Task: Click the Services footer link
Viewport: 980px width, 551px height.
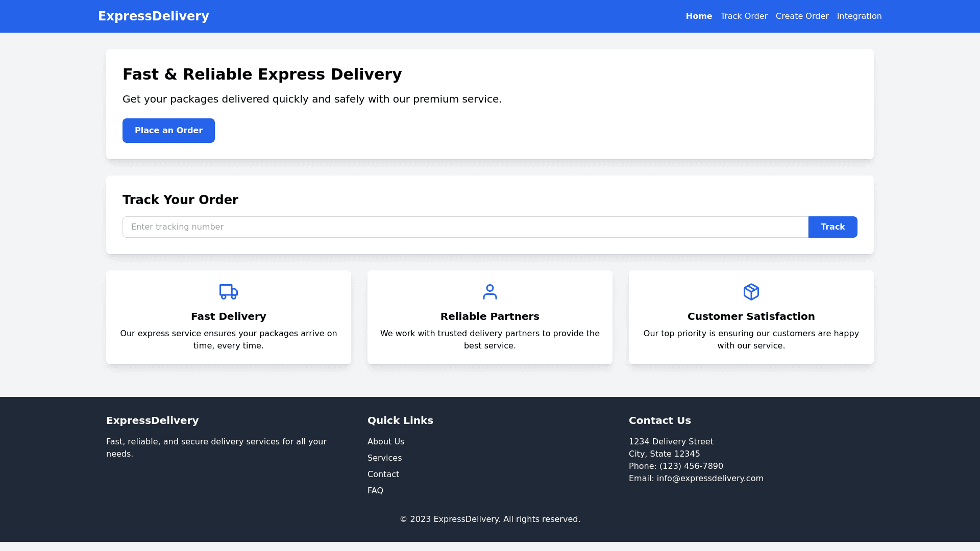Action: click(x=384, y=458)
